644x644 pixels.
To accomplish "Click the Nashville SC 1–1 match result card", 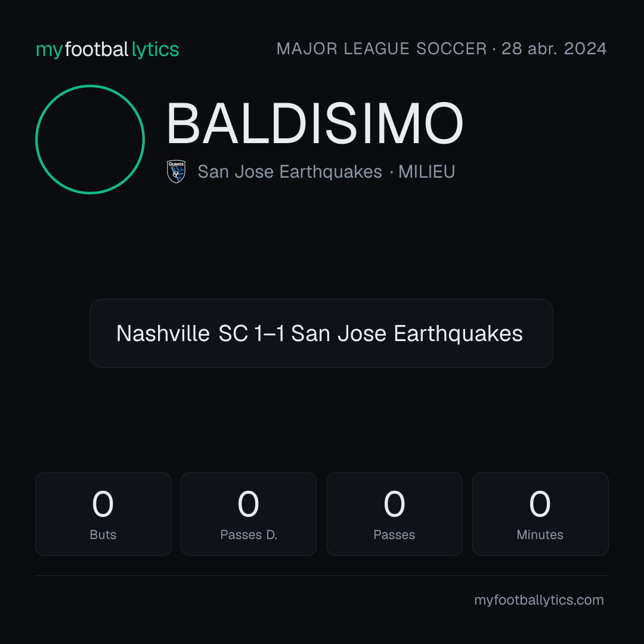I will [x=321, y=333].
